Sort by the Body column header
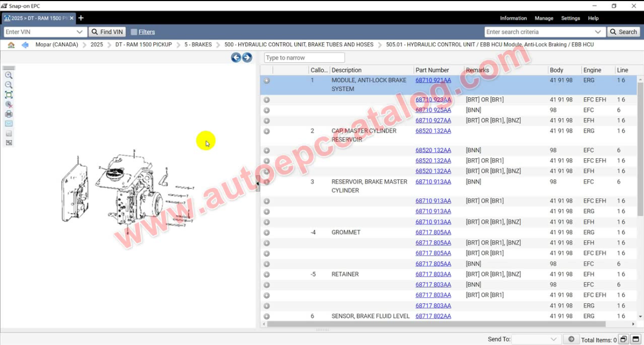644x345 pixels. (557, 70)
